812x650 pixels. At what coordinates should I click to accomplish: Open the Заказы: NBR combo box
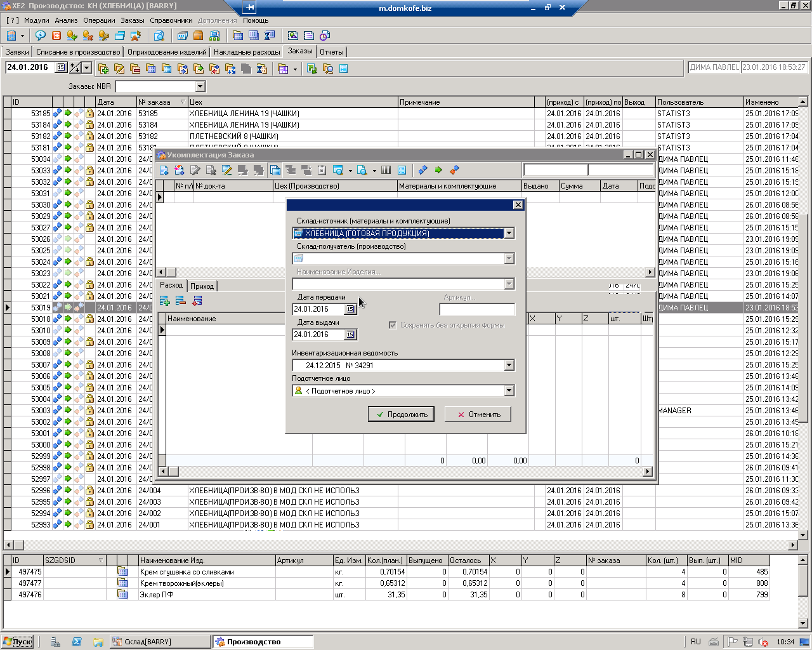pos(200,86)
